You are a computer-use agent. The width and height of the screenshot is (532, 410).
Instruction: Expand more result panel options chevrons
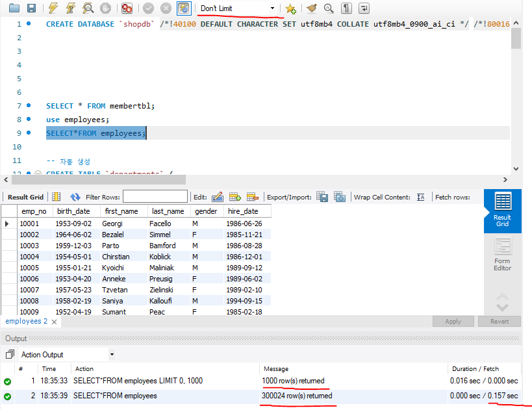503,302
